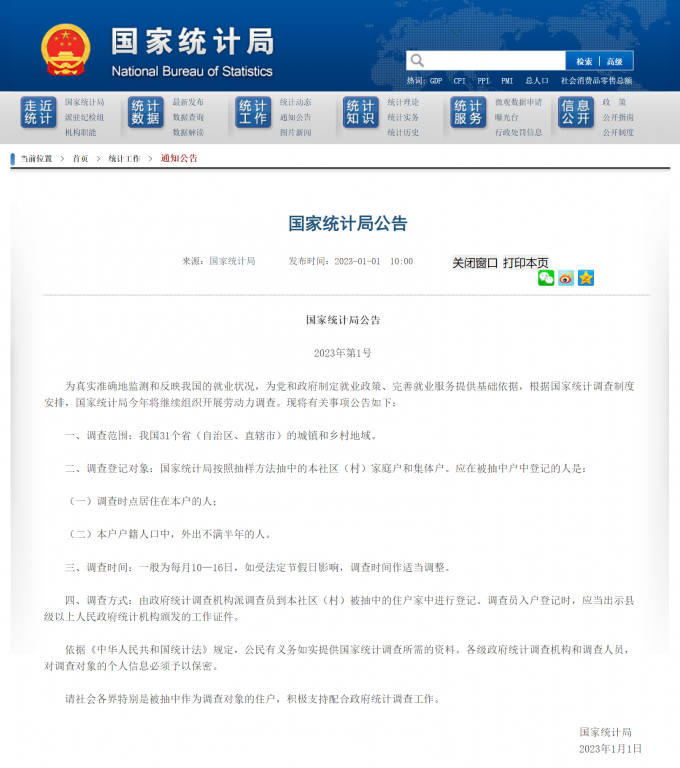
Task: Click the closing date 2023年1月1日
Action: click(610, 749)
